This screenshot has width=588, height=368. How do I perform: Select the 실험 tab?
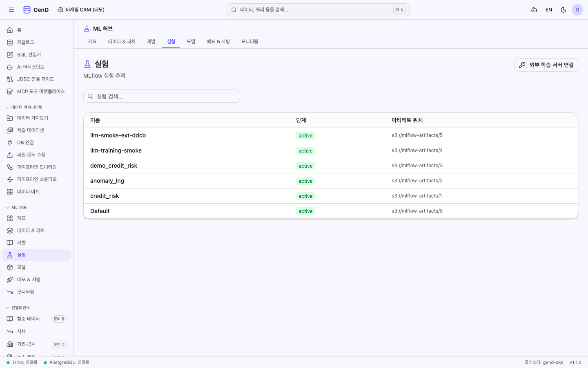pos(171,42)
